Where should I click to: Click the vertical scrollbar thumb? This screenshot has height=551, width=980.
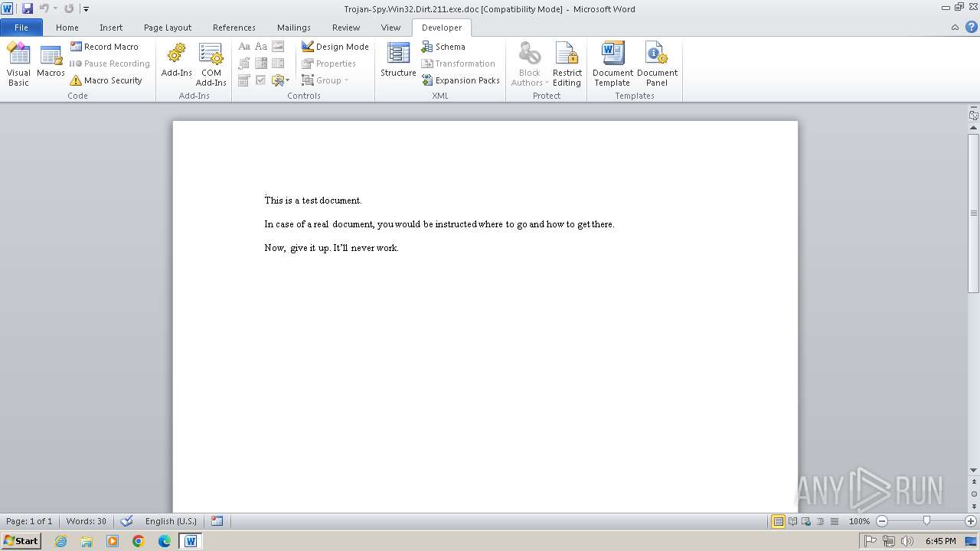pos(974,214)
